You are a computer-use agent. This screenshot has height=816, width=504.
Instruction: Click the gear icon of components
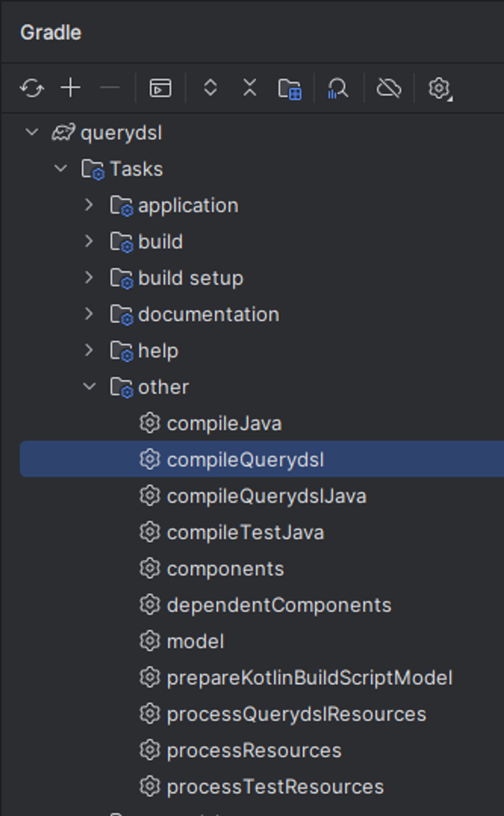150,569
